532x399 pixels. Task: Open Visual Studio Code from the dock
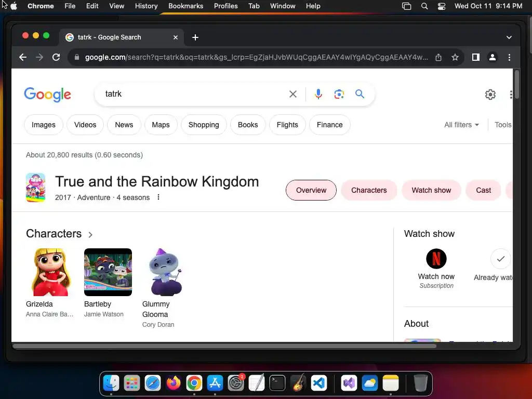(x=318, y=383)
